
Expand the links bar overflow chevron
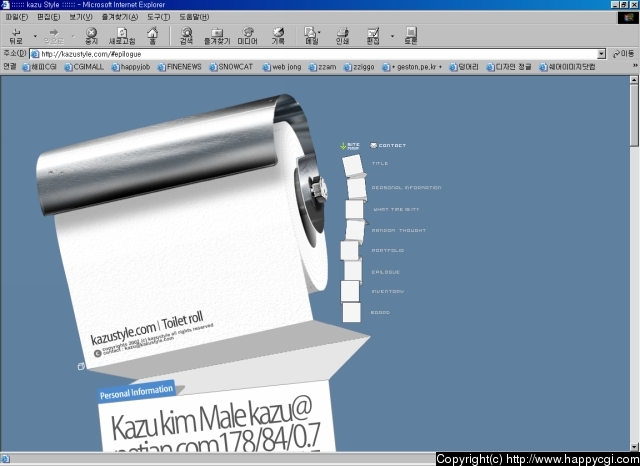pyautogui.click(x=635, y=66)
